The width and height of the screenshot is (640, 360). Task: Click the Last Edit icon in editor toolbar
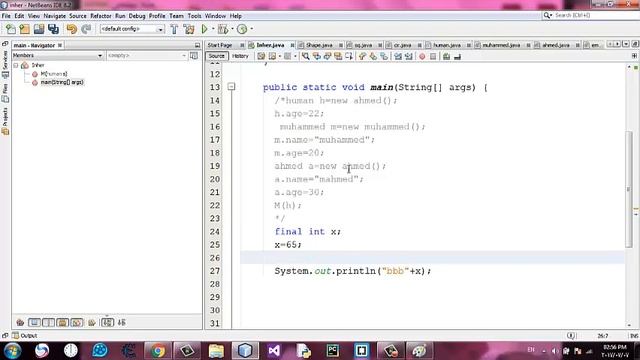pyautogui.click(x=261, y=56)
